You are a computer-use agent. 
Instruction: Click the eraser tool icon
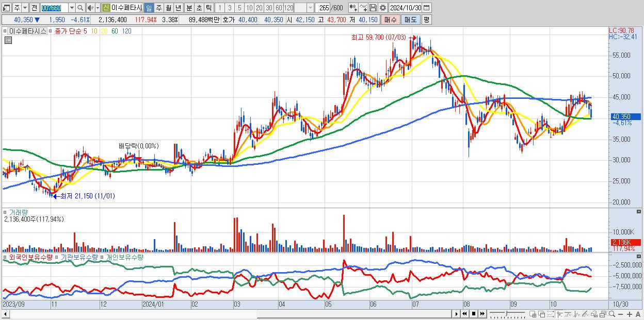594,314
